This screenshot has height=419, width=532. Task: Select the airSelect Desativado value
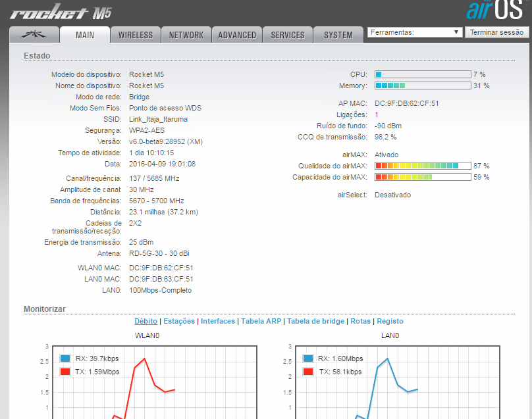[392, 195]
